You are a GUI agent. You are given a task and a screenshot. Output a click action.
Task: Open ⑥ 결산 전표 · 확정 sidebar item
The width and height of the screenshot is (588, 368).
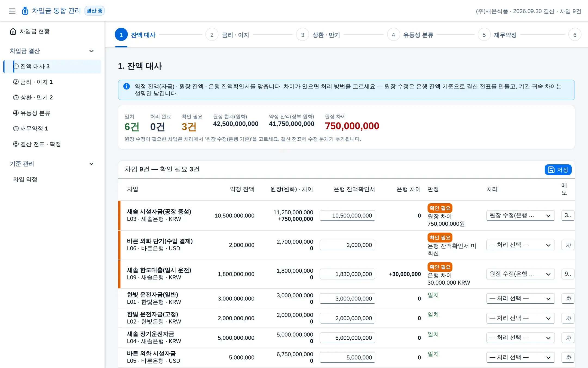52,144
